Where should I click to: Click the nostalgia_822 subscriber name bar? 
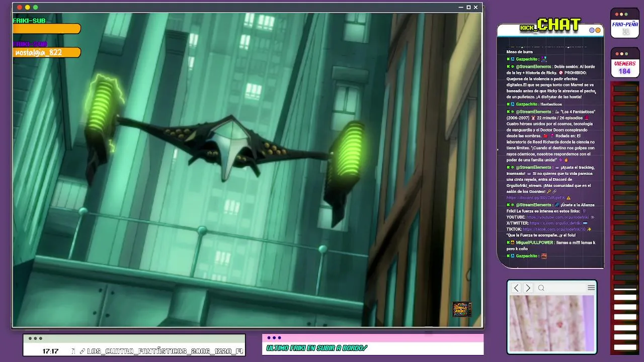pos(47,52)
